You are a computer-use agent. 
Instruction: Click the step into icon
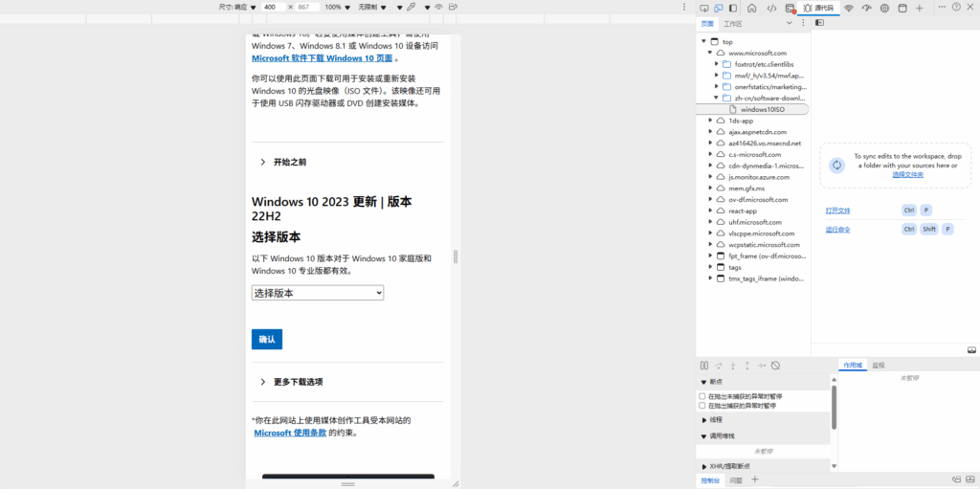point(733,366)
